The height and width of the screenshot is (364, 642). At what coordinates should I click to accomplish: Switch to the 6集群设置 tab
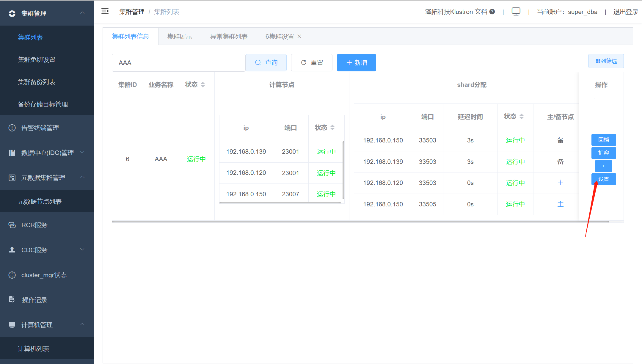280,36
